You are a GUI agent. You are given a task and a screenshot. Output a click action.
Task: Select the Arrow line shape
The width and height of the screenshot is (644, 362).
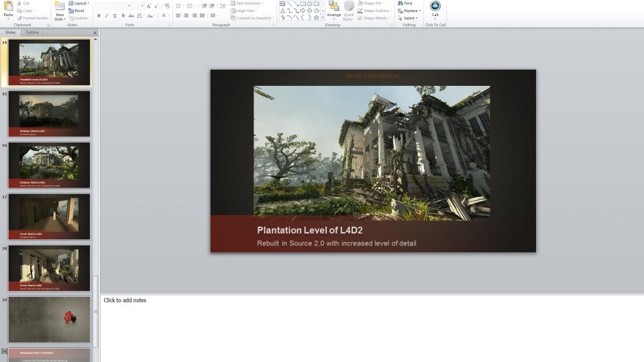(296, 4)
